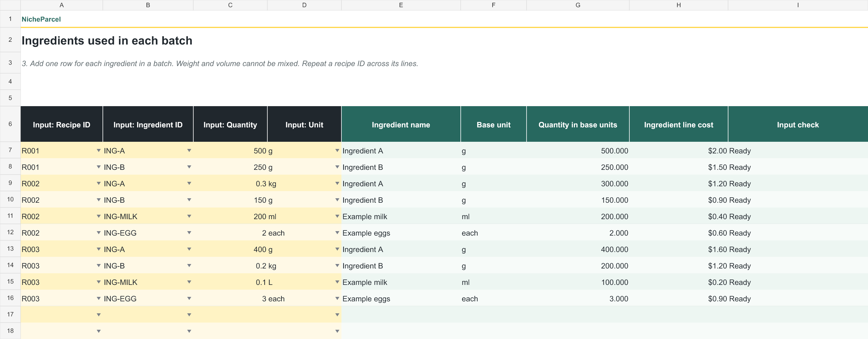
Task: Open the Ingredient ID dropdown in row 8
Action: tap(189, 167)
